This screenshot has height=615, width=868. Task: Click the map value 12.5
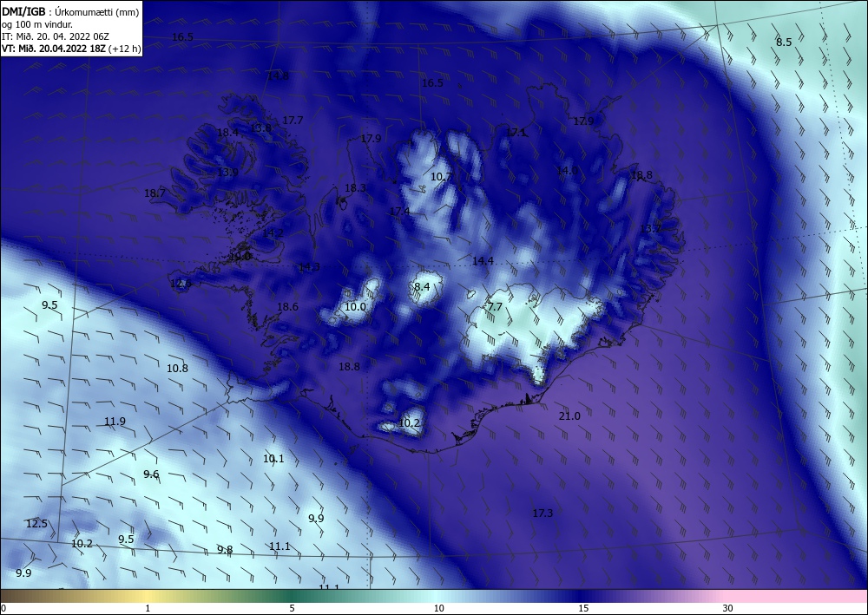coord(36,524)
